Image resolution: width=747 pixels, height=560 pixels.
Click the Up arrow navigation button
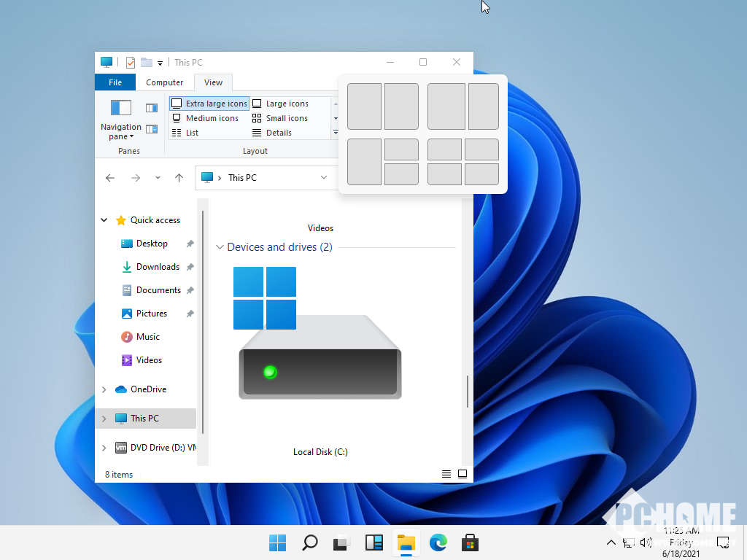(x=179, y=178)
